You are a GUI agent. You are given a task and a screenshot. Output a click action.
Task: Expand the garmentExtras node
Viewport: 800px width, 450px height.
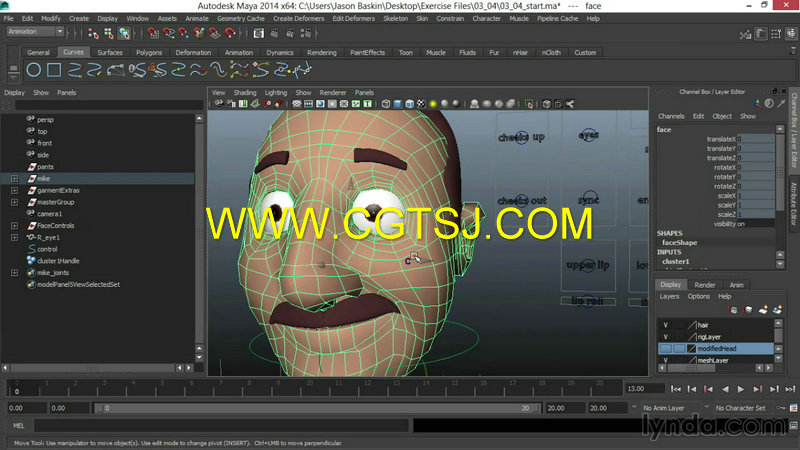pos(14,190)
